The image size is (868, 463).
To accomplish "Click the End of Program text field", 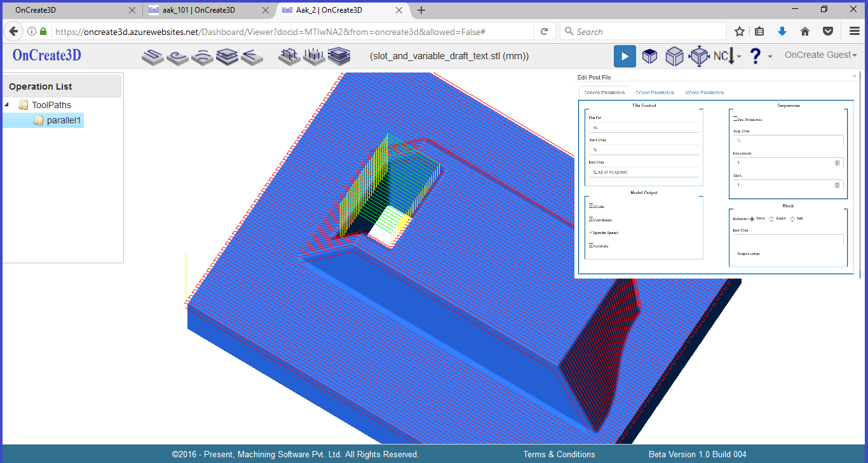I will point(643,172).
